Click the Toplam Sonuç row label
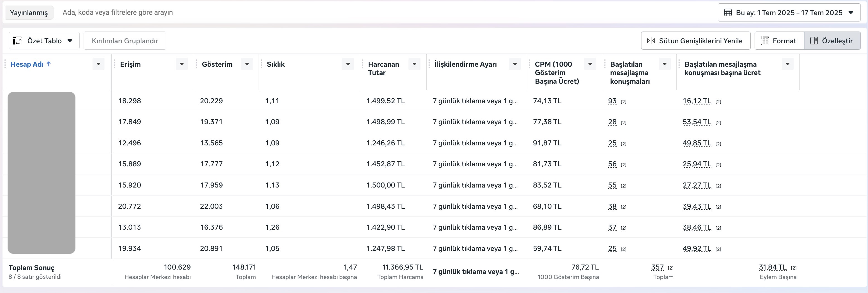868x293 pixels. pos(31,268)
